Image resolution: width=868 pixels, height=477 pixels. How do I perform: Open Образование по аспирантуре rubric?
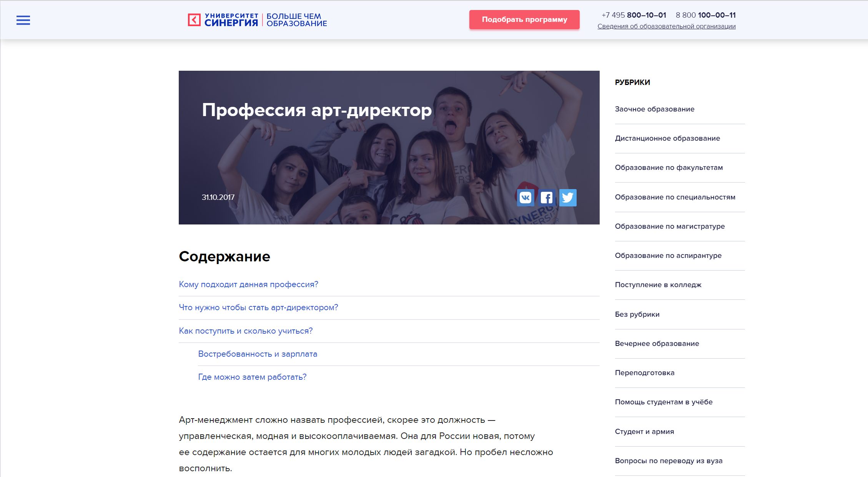[668, 256]
